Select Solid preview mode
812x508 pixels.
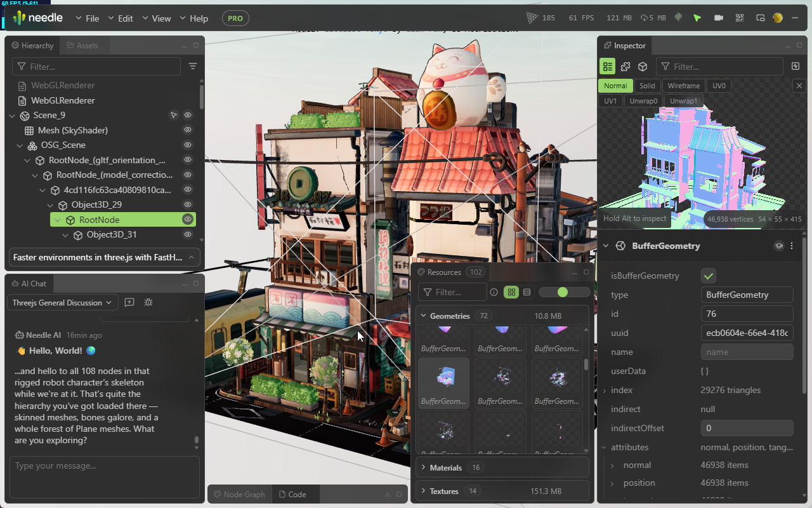click(x=647, y=86)
